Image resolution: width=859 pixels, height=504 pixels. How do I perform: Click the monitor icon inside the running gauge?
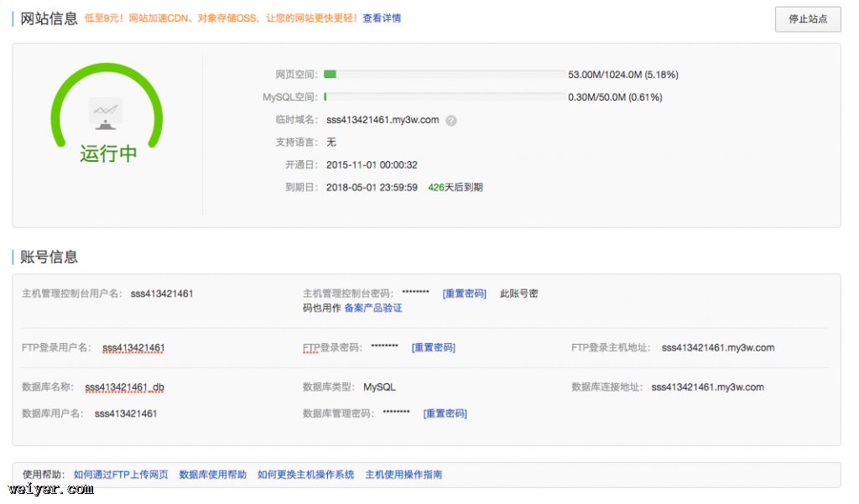[x=105, y=114]
